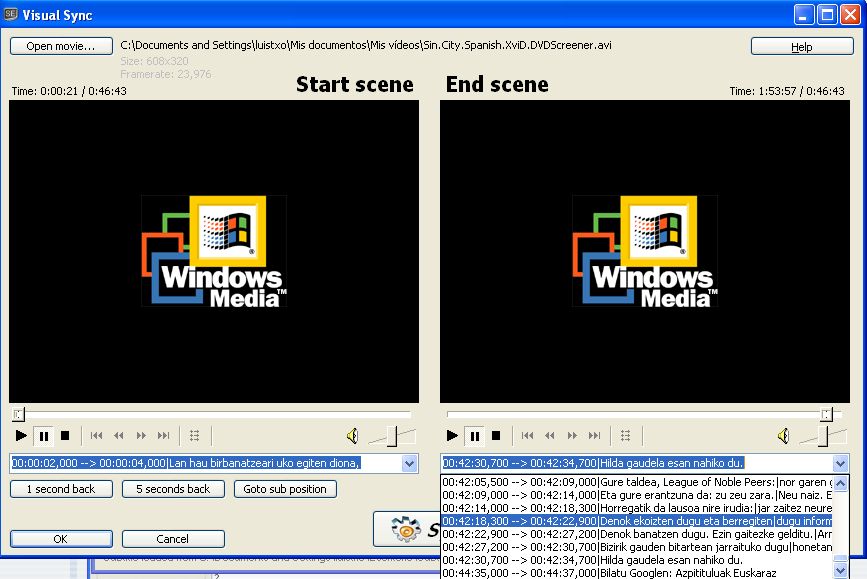
Task: Mute the Start scene speaker icon
Action: [352, 436]
